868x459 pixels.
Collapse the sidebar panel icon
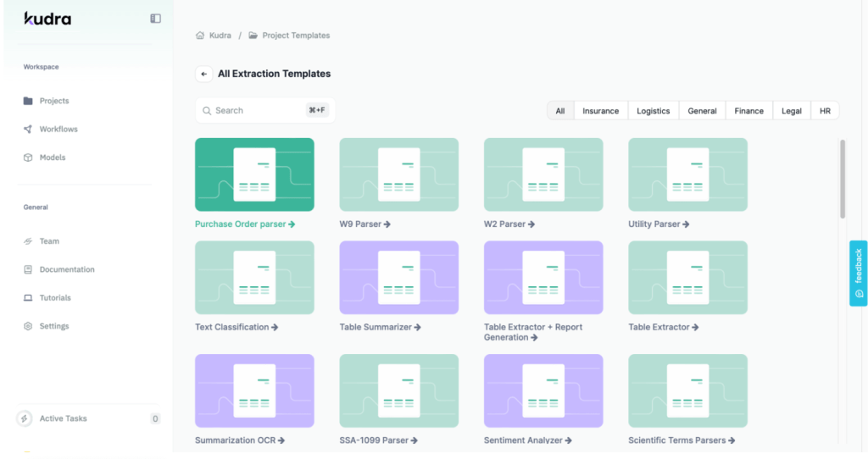[156, 19]
